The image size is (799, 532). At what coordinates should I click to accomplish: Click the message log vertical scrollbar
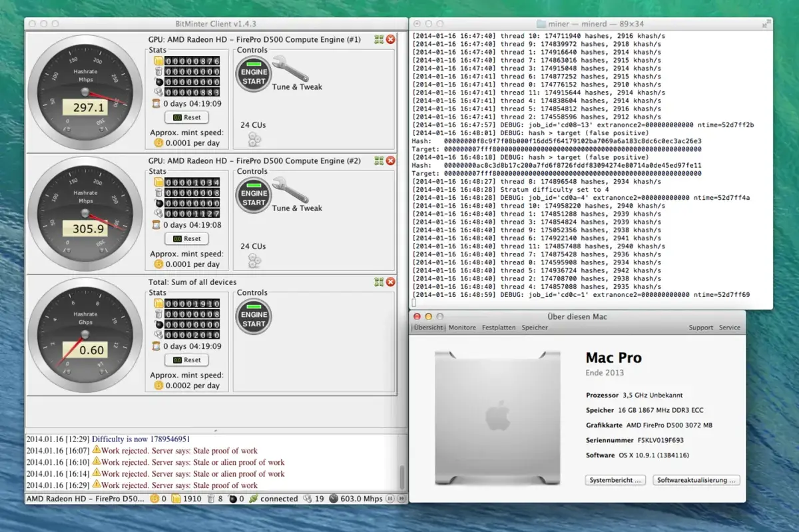click(401, 476)
